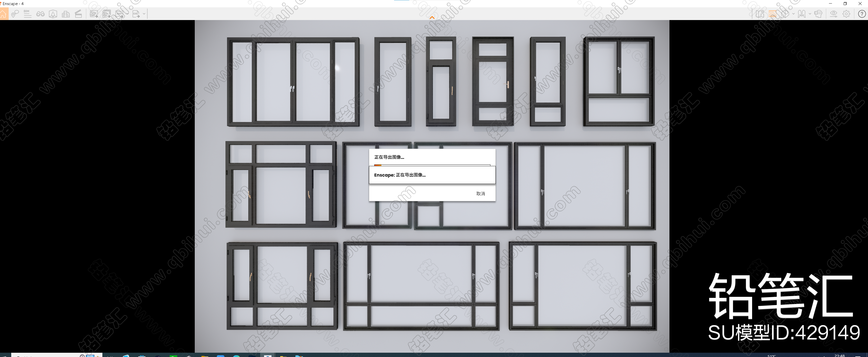
Task: Toggle the highlighted orange safe frame icon
Action: point(773,14)
